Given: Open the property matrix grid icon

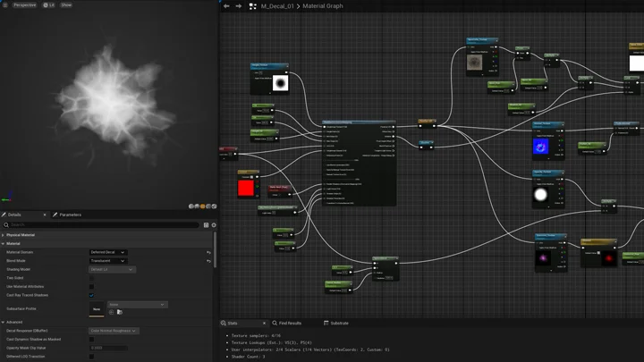Looking at the screenshot, I should pyautogui.click(x=207, y=225).
